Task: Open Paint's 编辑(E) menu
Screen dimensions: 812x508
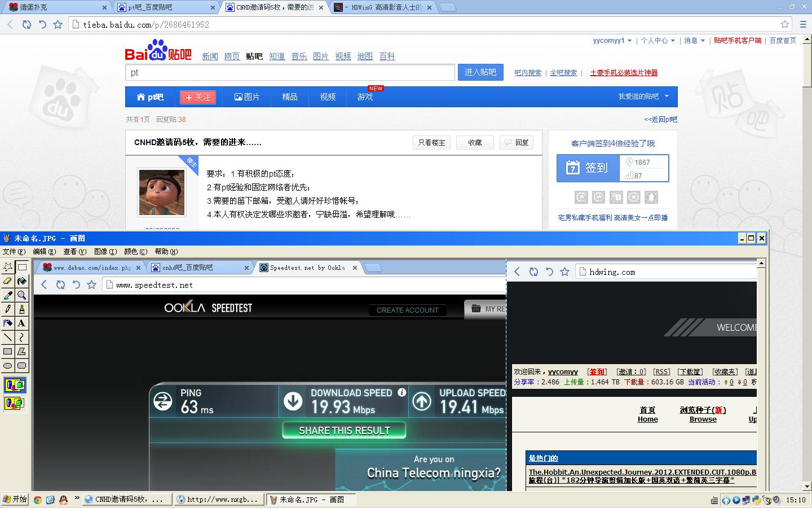Action: coord(44,252)
